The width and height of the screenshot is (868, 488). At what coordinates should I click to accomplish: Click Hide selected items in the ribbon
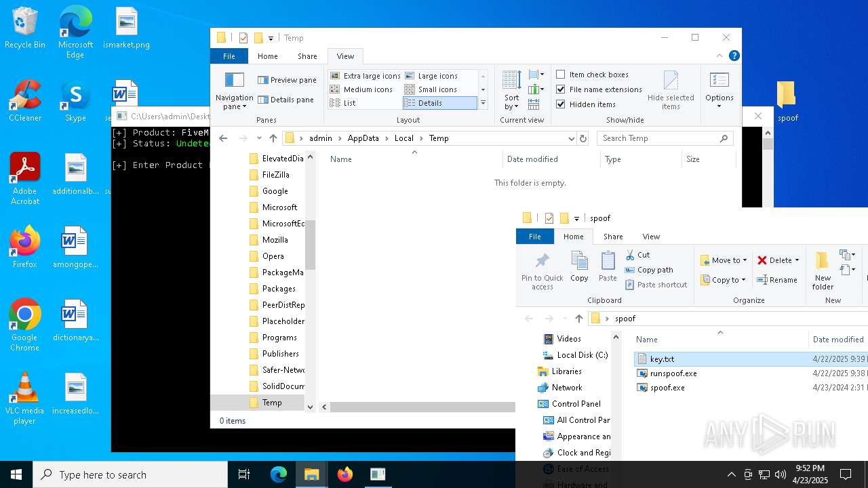click(671, 91)
